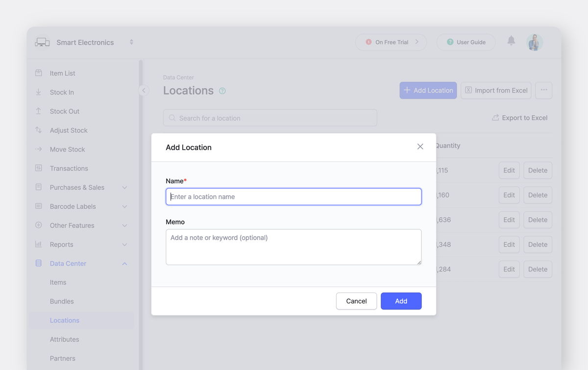This screenshot has height=370, width=588.
Task: Cancel the Add Location dialog
Action: (356, 301)
